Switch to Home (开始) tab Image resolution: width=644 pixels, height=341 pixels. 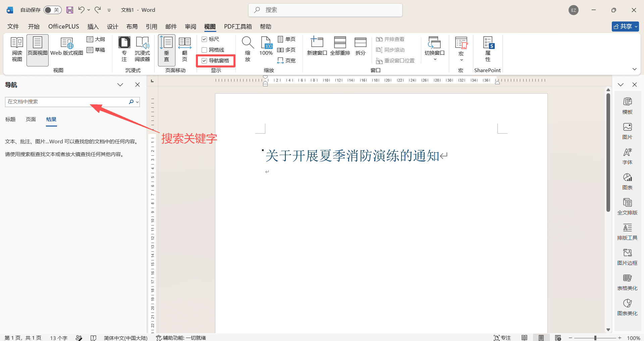(x=34, y=27)
